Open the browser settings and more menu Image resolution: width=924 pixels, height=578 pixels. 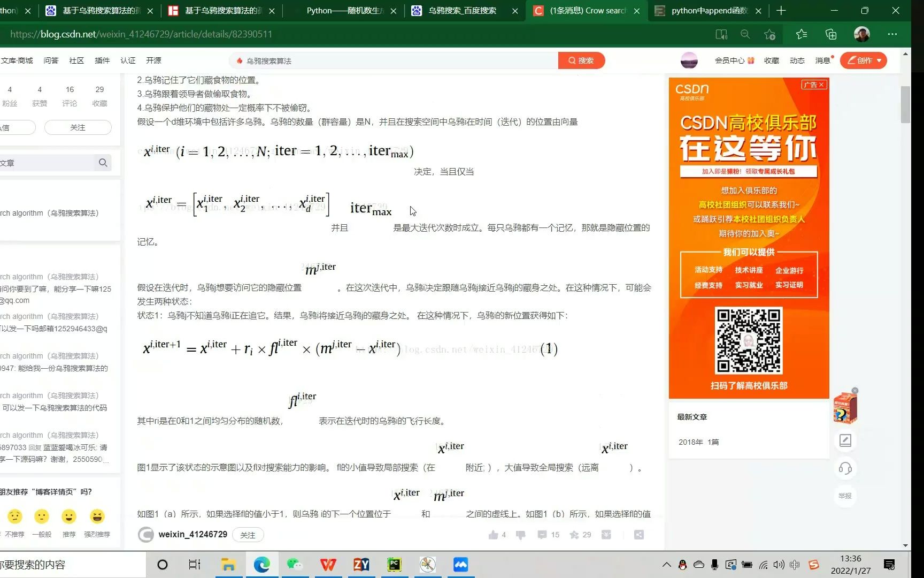pos(892,34)
